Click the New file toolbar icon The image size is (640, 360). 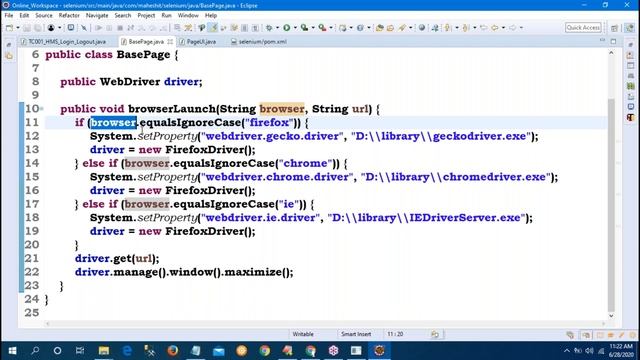point(9,28)
